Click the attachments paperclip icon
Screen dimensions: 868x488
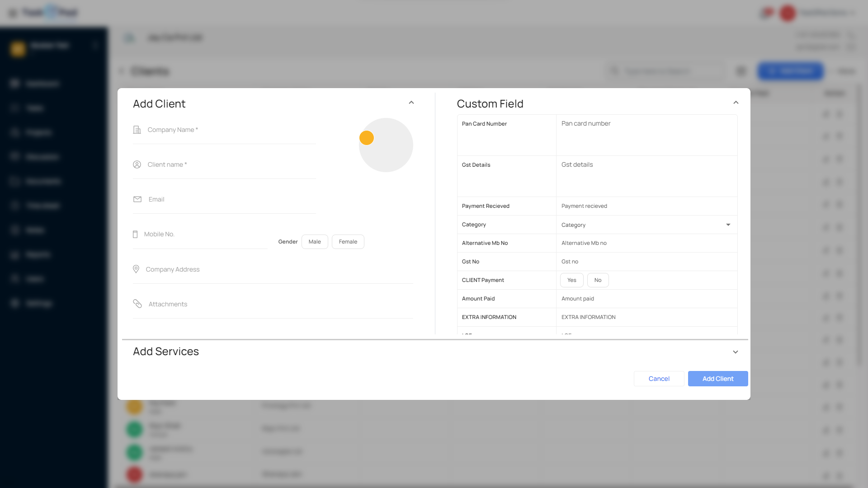click(x=137, y=304)
